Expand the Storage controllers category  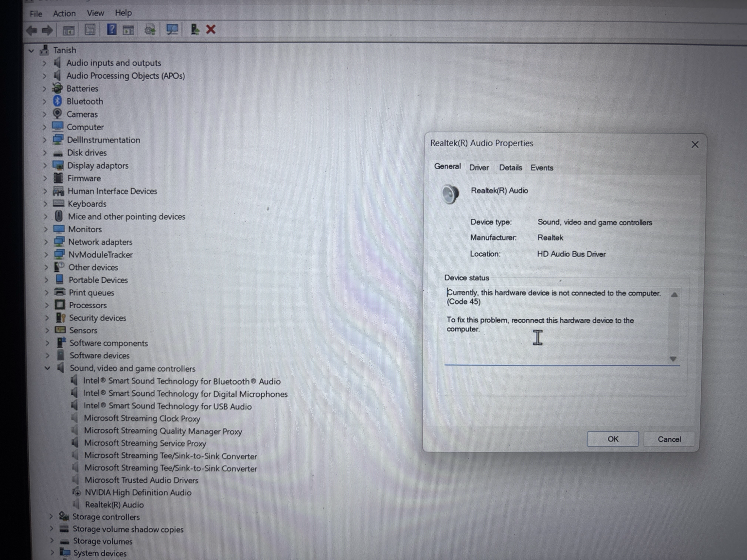[51, 516]
